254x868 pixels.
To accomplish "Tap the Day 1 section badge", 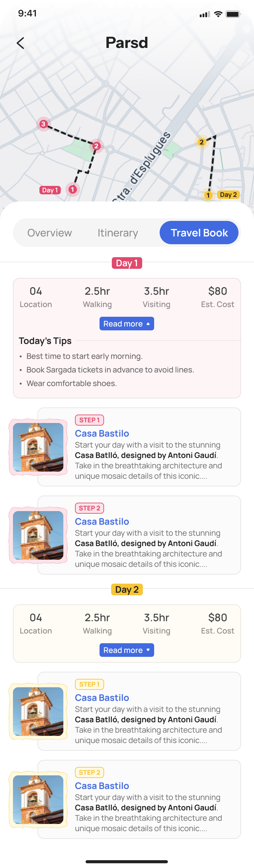I will click(x=127, y=263).
